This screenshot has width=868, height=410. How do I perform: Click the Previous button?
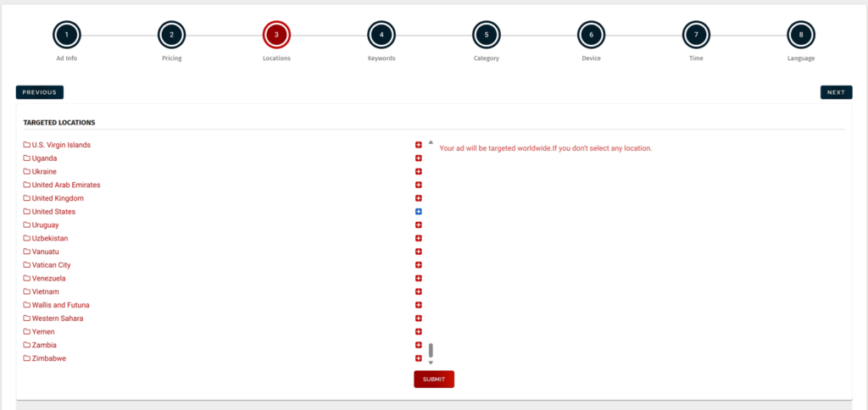coord(39,92)
